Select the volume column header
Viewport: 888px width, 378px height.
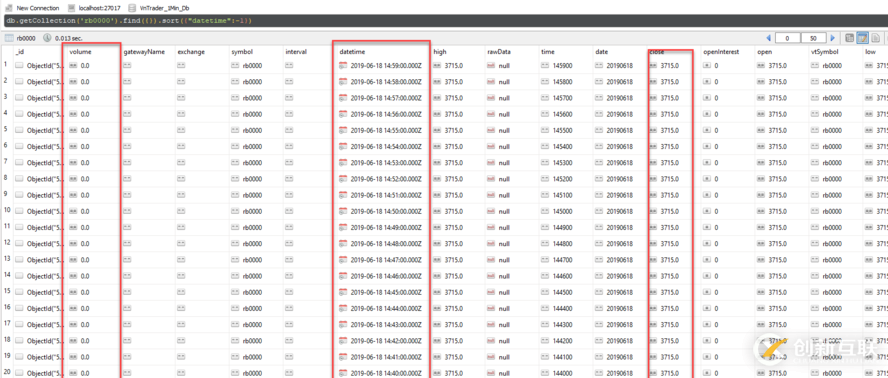(80, 52)
